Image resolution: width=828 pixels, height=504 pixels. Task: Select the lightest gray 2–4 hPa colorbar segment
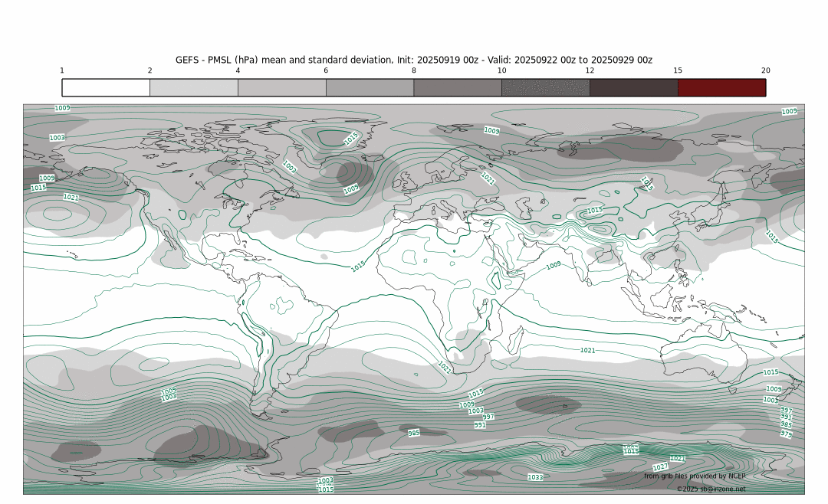click(x=194, y=87)
